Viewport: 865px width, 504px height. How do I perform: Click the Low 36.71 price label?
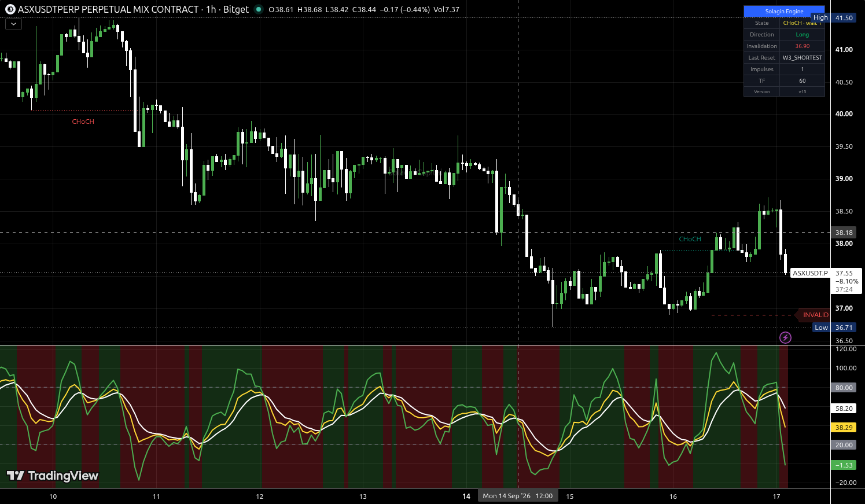tap(834, 328)
